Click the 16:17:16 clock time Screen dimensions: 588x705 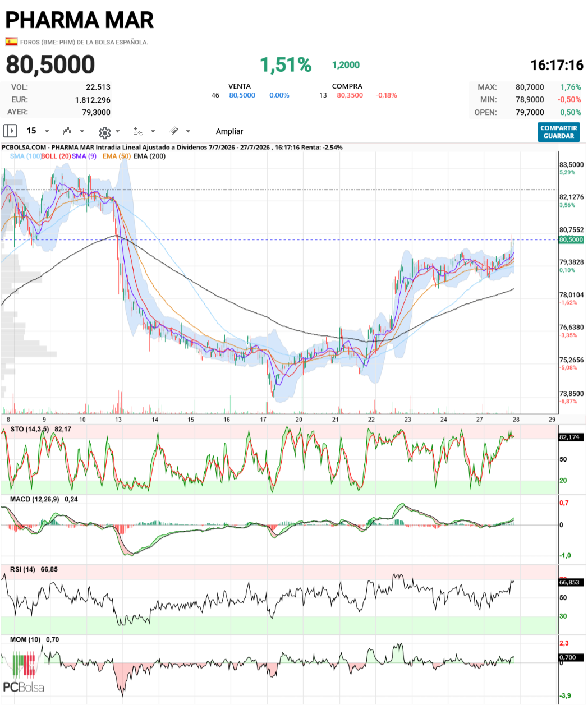(557, 65)
